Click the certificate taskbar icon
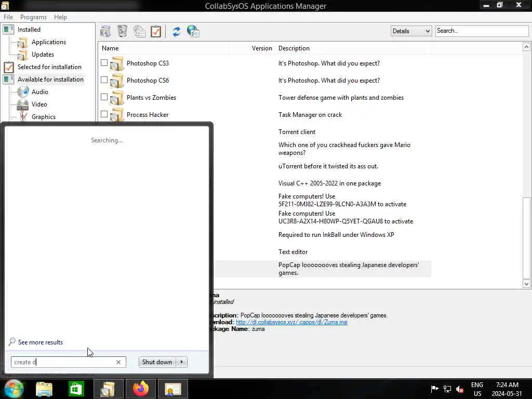The width and height of the screenshot is (532, 399). click(x=172, y=389)
